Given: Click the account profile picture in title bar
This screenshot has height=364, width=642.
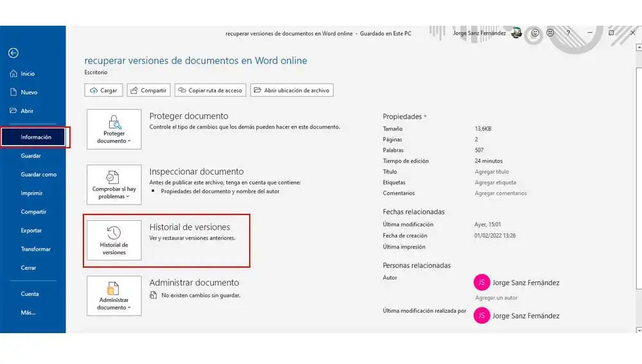Looking at the screenshot, I should (x=517, y=33).
